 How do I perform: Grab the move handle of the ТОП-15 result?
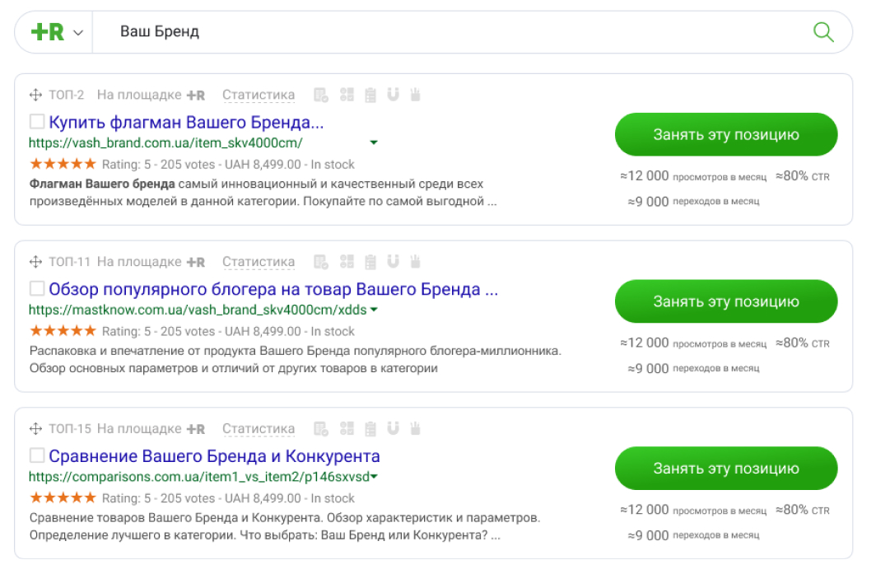click(35, 429)
